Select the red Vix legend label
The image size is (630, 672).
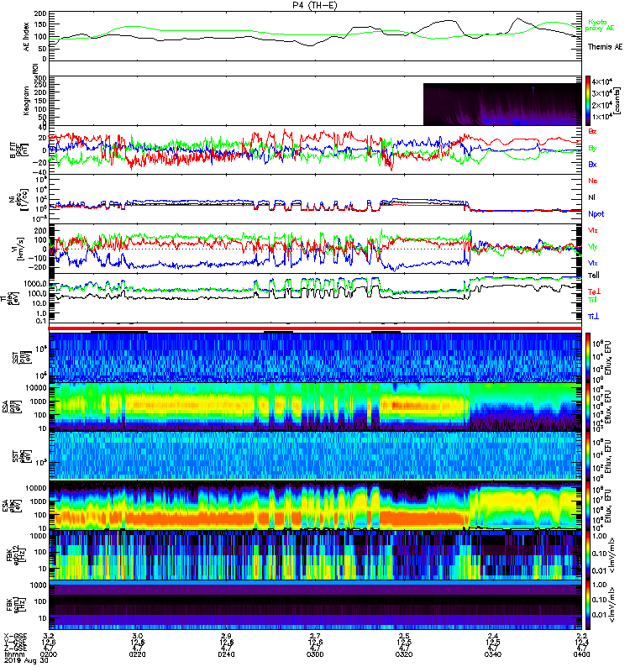[x=592, y=230]
